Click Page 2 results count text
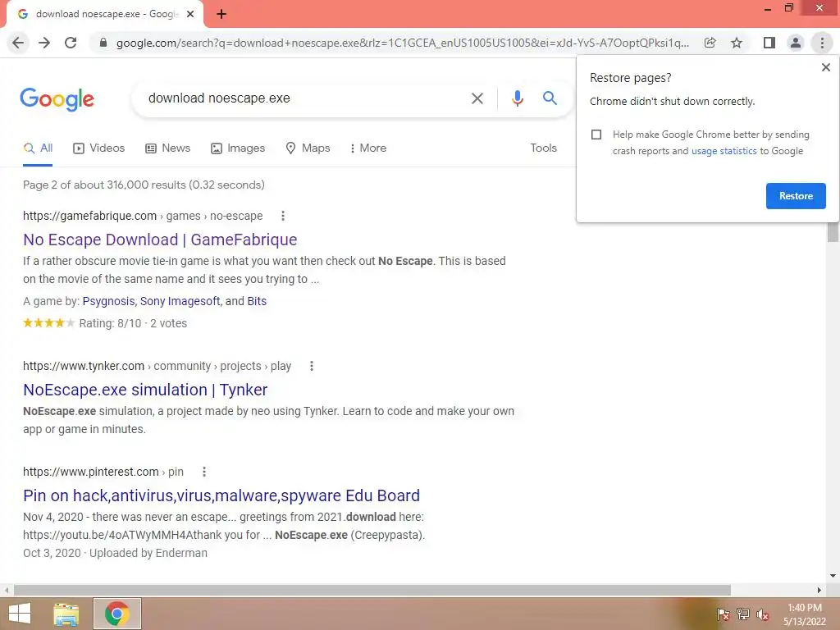 (144, 185)
